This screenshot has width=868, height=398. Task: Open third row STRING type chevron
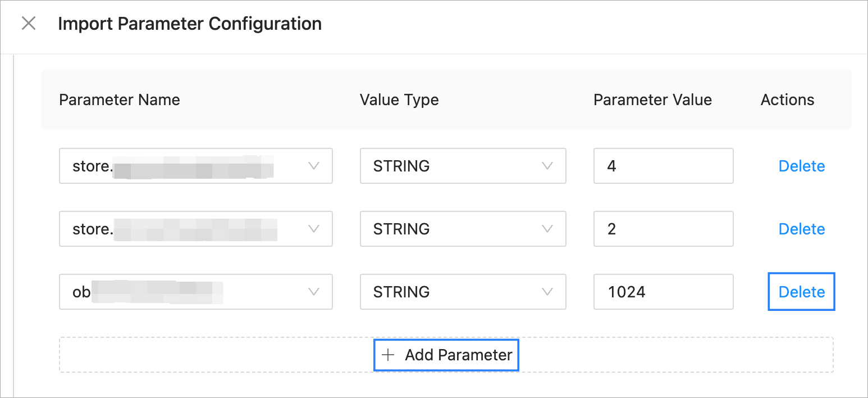pos(547,292)
